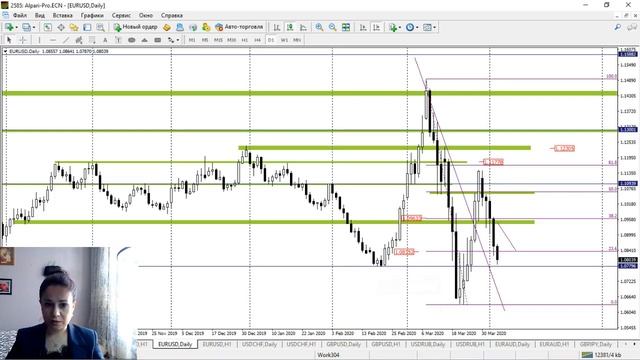Viewport: 640px width, 360px height.
Task: Select the text label tool
Action: 118,40
